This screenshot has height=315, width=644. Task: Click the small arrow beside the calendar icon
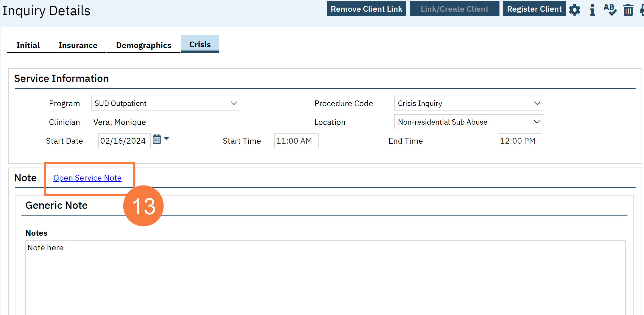tap(166, 138)
